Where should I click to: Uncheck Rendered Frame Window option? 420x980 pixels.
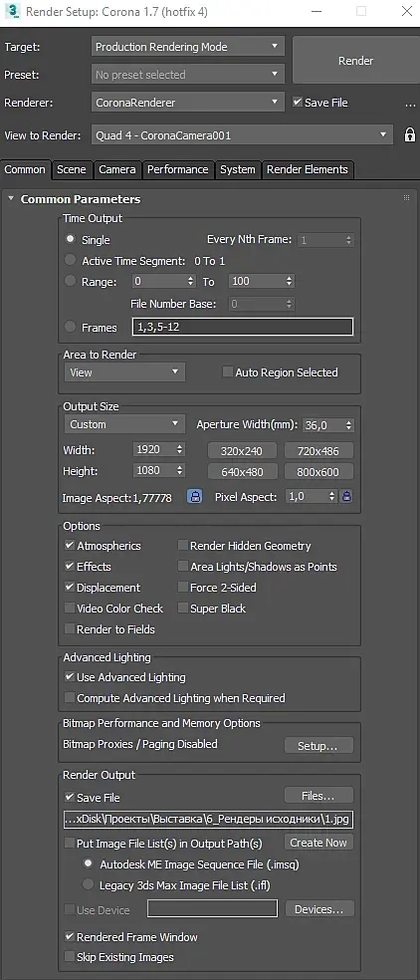(x=70, y=937)
